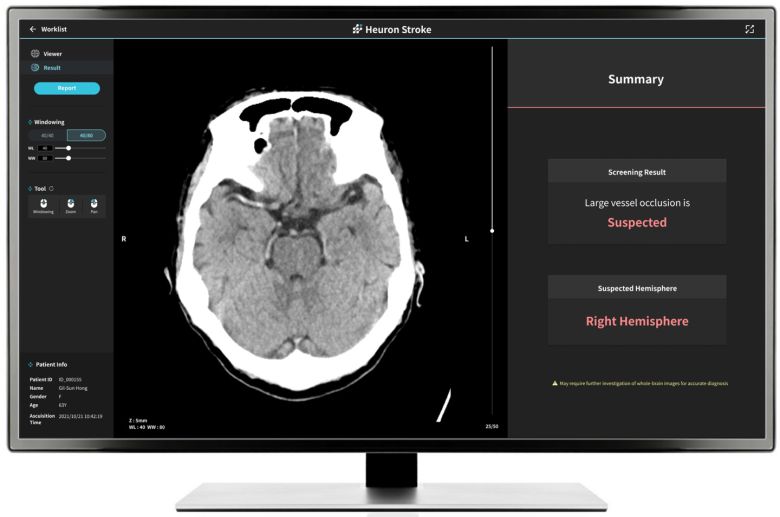Choose the 40/80 windowing preset
Viewport: 780px width, 517px height.
point(86,135)
